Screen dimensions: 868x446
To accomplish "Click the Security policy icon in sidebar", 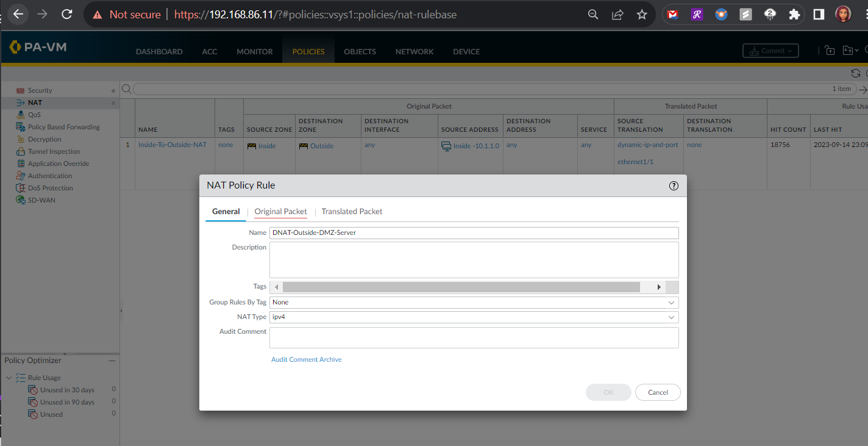I will tap(20, 90).
